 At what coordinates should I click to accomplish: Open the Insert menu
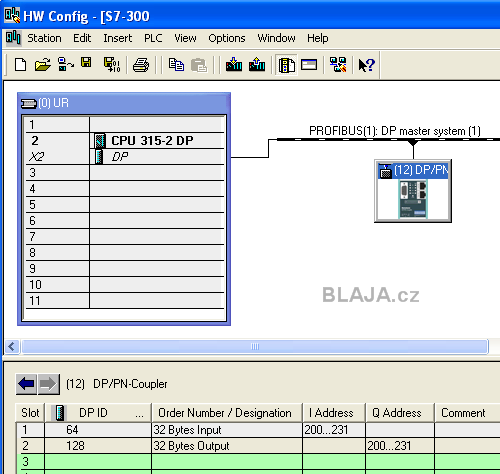tap(118, 38)
